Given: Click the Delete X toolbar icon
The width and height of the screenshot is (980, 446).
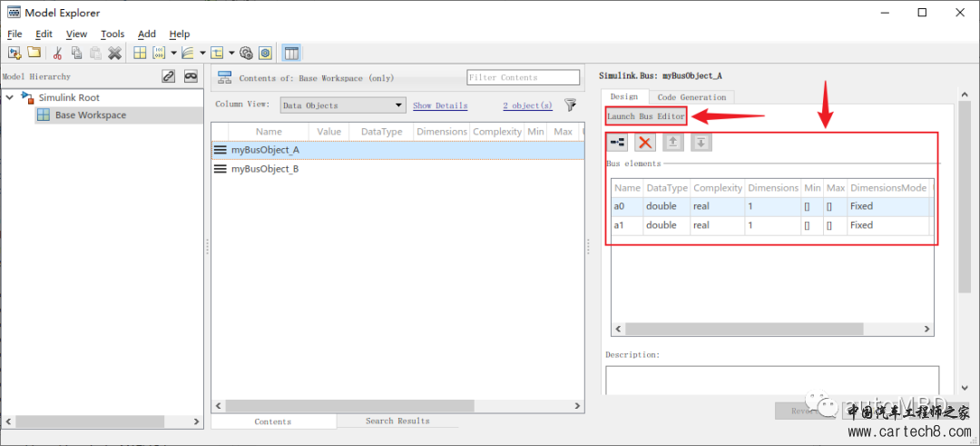Looking at the screenshot, I should point(114,54).
